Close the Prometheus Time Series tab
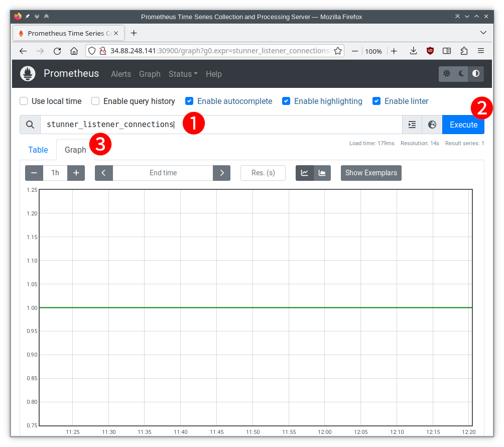This screenshot has width=504, height=447. (116, 33)
